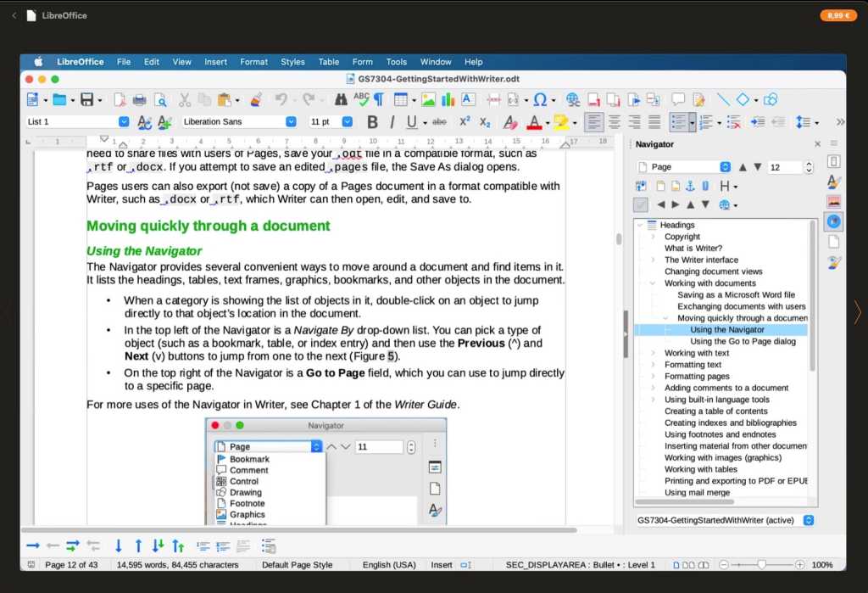Click the Insert Chart icon
This screenshot has height=593, width=868.
tap(448, 100)
